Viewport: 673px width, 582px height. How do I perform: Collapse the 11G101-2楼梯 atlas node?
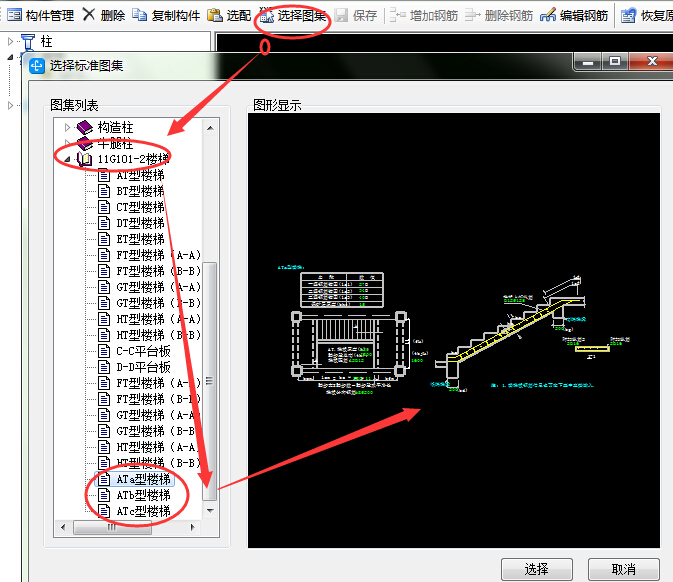(x=67, y=159)
